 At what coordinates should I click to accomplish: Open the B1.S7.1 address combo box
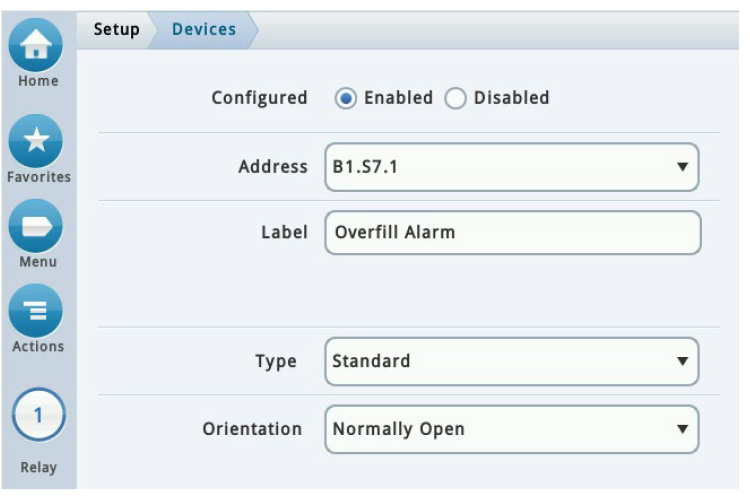tap(512, 167)
